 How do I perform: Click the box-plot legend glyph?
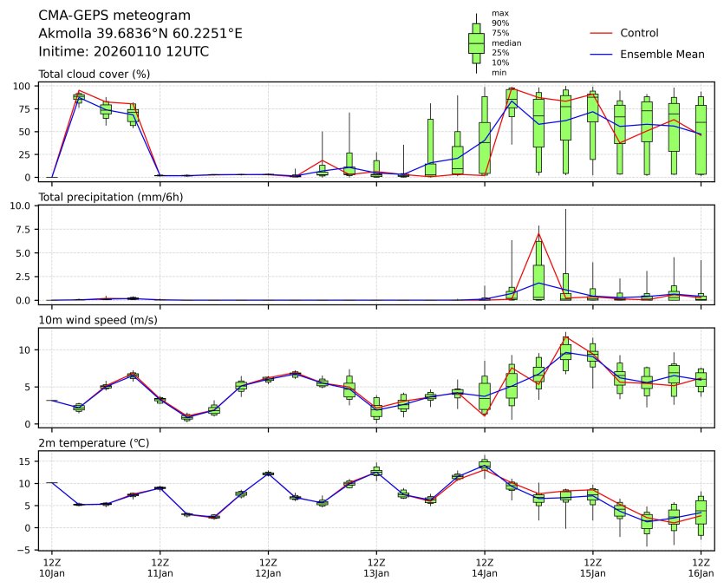pyautogui.click(x=476, y=43)
